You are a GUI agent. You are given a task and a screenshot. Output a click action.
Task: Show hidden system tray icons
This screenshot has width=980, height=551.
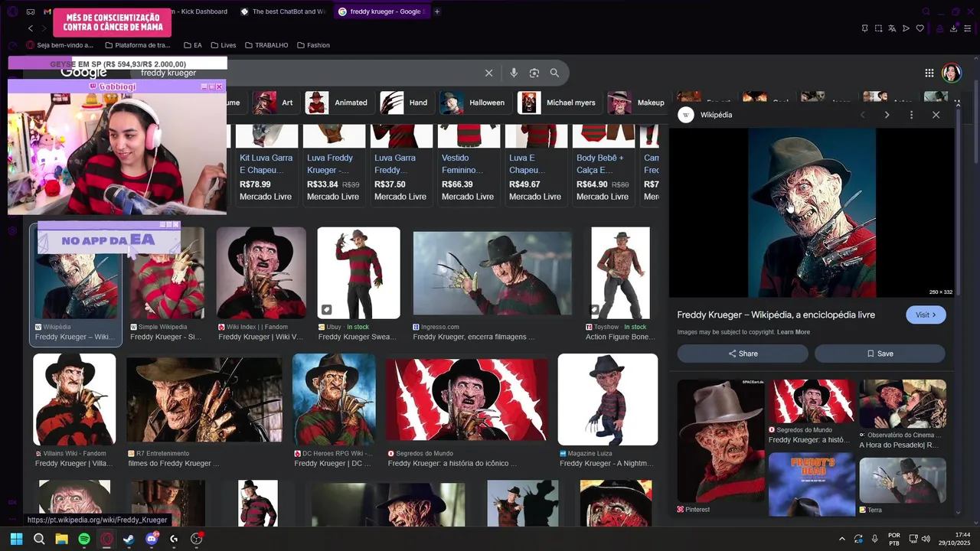(841, 539)
